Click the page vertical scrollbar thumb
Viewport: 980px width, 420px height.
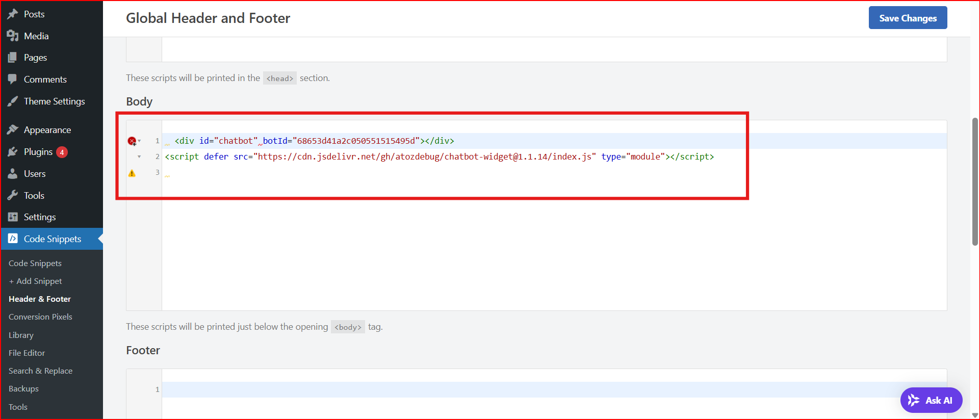[x=975, y=181]
